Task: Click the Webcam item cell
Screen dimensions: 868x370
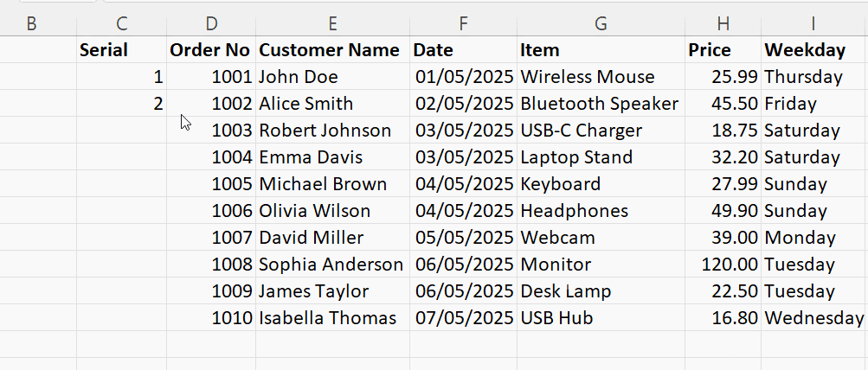Action: 601,238
